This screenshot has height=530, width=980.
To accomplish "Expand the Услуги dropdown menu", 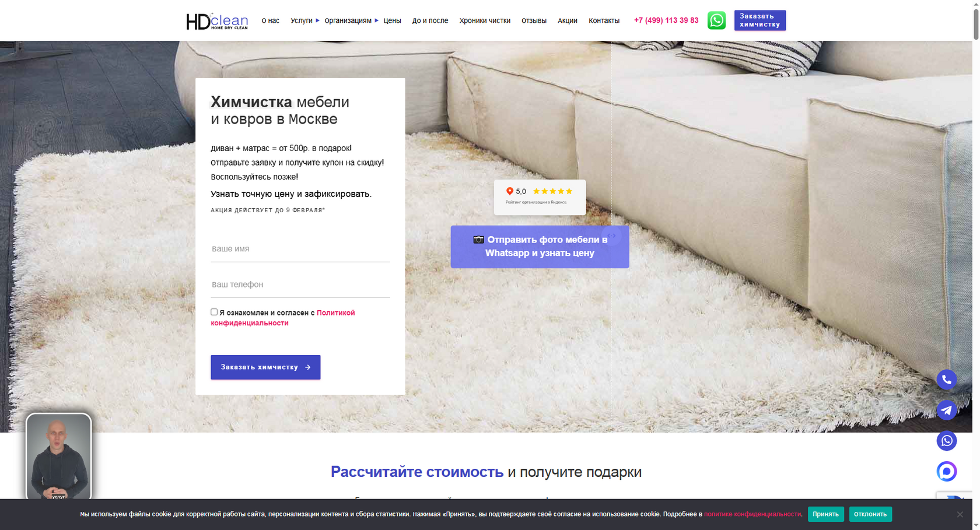I will (304, 20).
